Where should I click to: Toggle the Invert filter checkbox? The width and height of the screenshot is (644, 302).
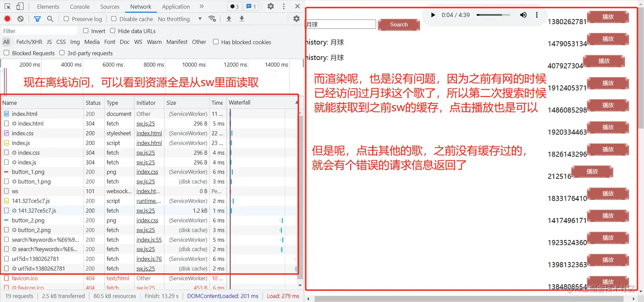pyautogui.click(x=86, y=31)
